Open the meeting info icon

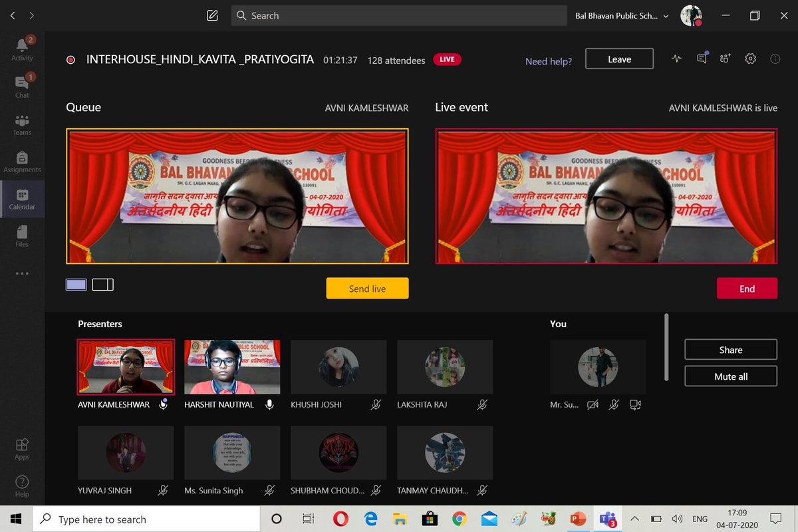pos(775,59)
